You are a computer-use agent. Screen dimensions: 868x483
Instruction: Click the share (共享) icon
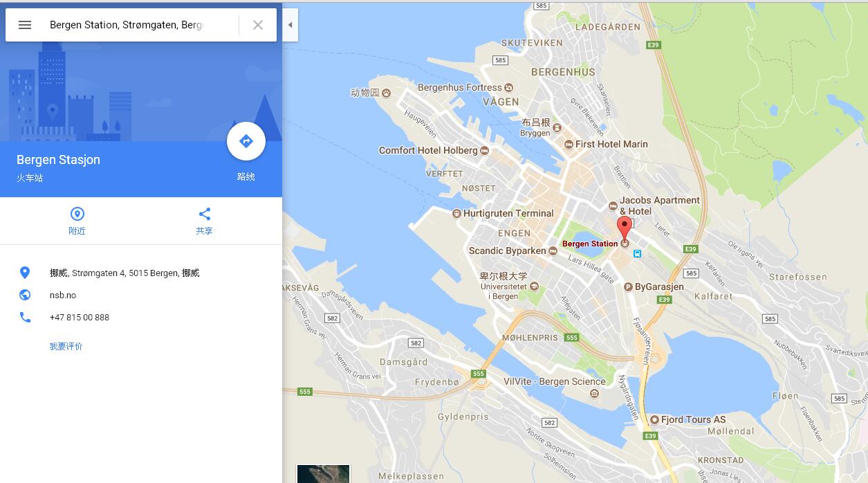point(204,214)
